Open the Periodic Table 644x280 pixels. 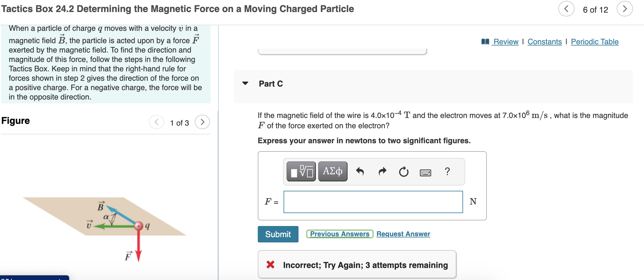coord(594,42)
